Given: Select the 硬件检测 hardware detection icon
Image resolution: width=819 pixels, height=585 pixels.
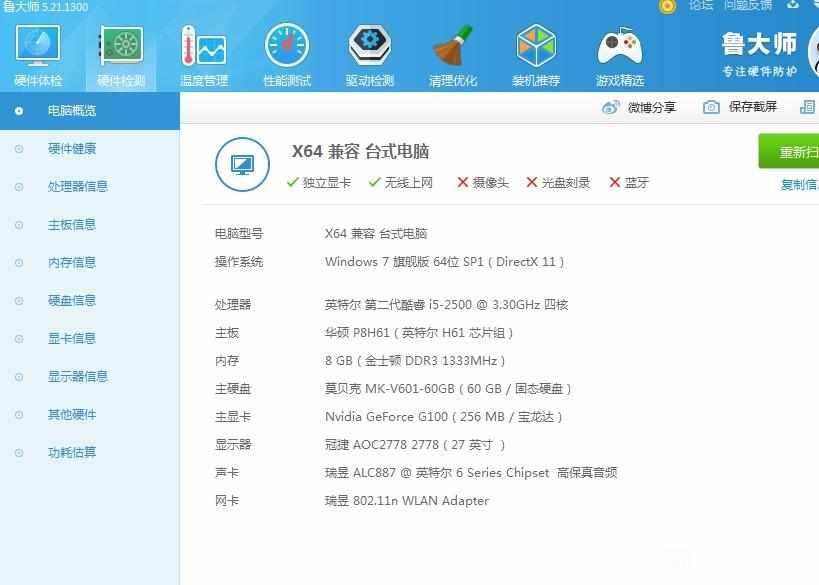Looking at the screenshot, I should (x=121, y=45).
